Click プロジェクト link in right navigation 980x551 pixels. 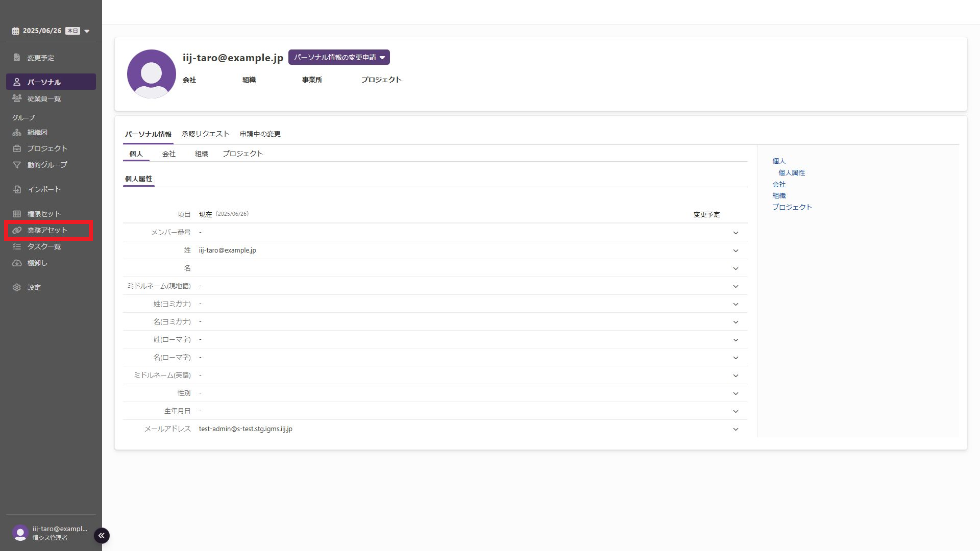pos(792,207)
